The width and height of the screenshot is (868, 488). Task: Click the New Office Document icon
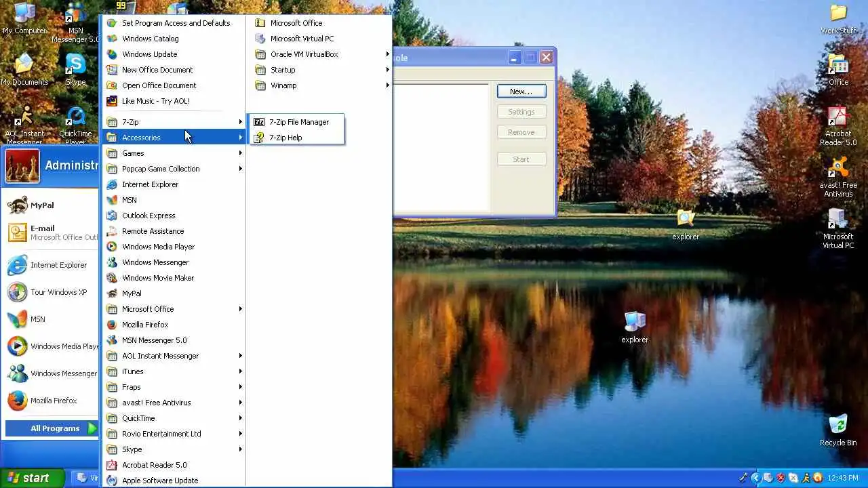tap(112, 70)
